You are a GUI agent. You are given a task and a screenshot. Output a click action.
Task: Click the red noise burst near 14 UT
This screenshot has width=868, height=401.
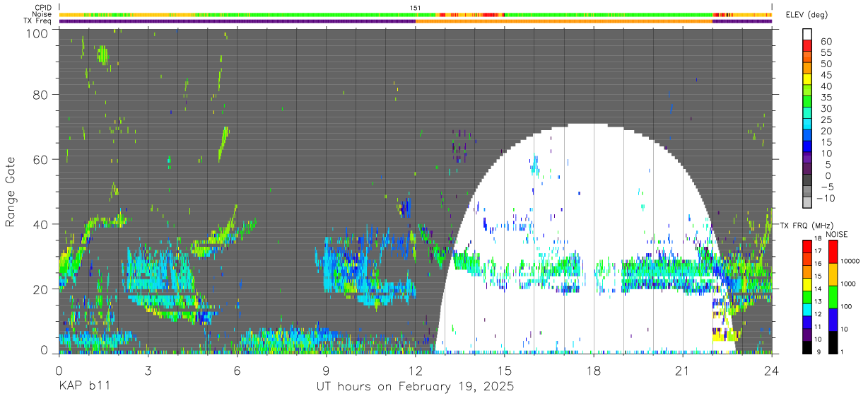coord(488,14)
